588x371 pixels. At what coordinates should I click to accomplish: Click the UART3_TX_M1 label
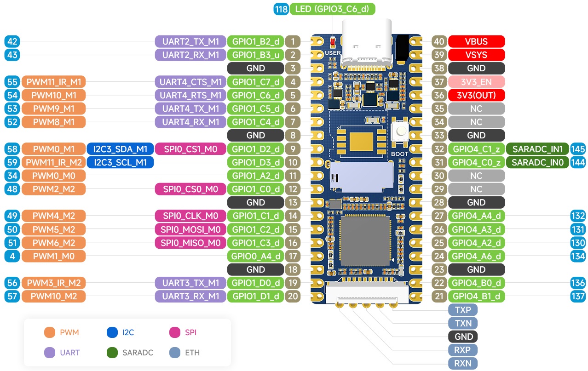[190, 283]
